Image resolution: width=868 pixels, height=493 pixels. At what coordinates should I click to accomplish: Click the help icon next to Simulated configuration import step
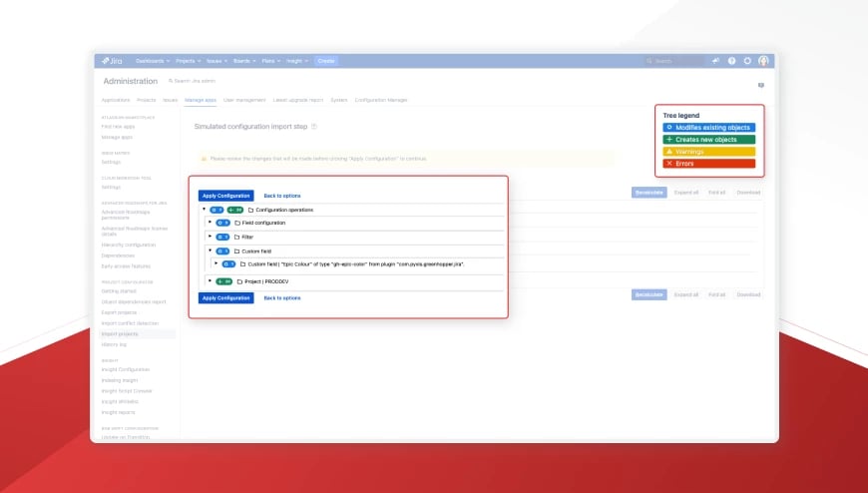pos(314,127)
